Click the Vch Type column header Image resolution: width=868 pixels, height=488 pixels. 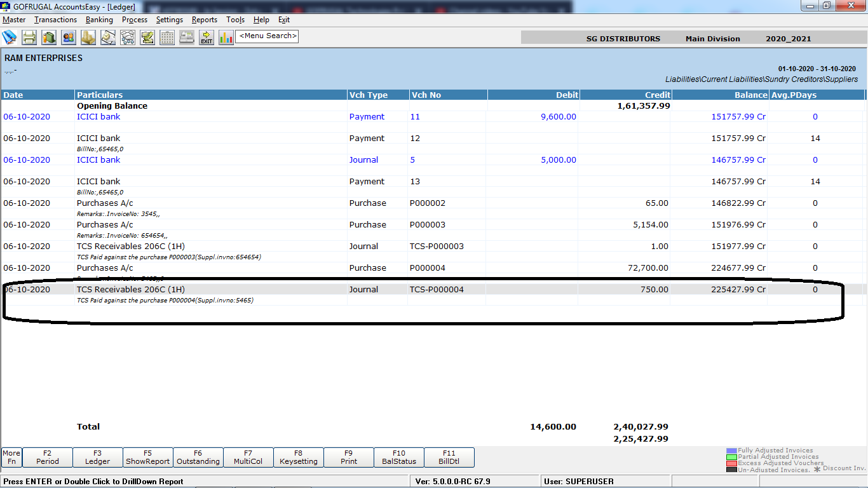(377, 95)
